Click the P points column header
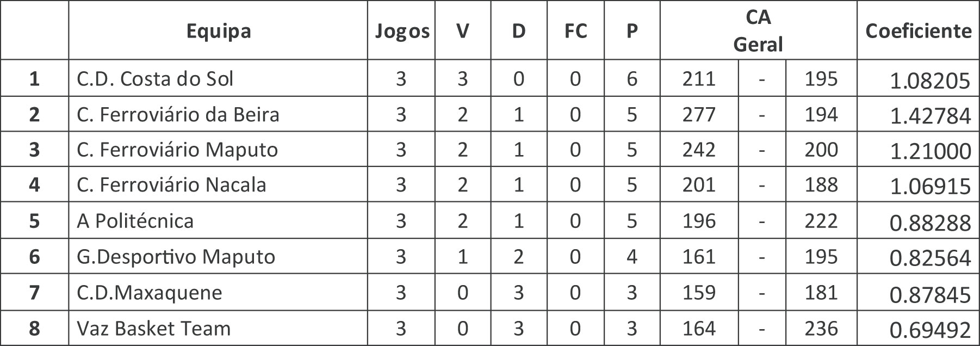Image resolution: width=980 pixels, height=346 pixels. point(631,31)
